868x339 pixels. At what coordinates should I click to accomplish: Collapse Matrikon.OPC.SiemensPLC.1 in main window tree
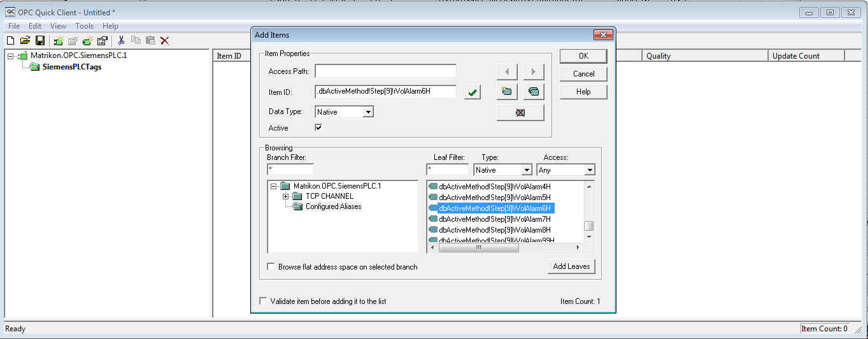(11, 56)
